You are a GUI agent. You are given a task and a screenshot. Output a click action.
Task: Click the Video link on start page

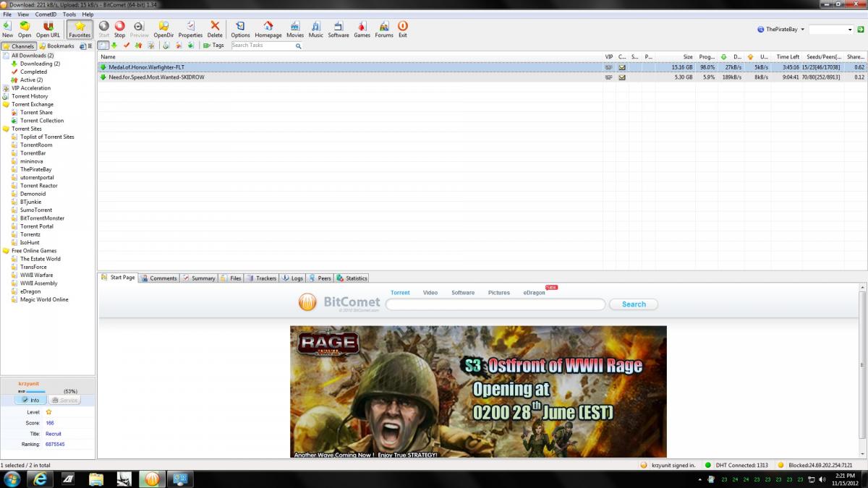(430, 293)
